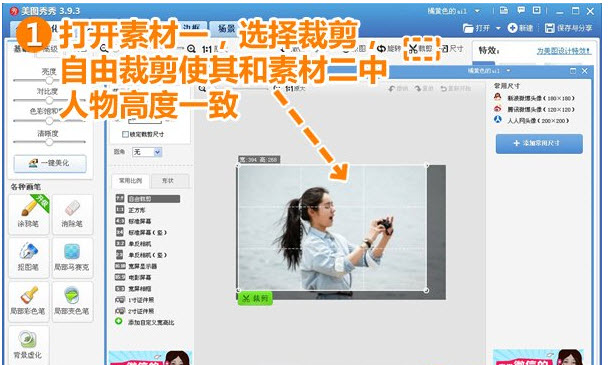Choose the 宽屏相框 wide photo frame ratio
The width and height of the screenshot is (612, 365).
134,288
